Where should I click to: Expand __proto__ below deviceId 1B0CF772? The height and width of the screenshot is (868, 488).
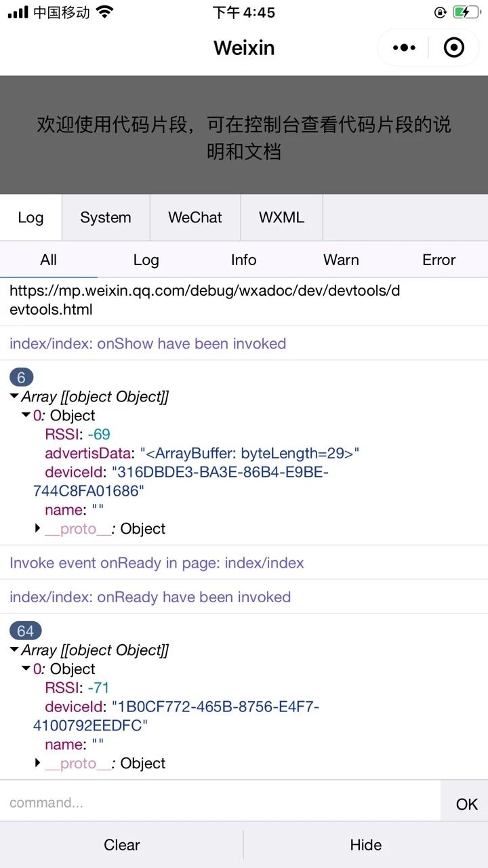39,764
